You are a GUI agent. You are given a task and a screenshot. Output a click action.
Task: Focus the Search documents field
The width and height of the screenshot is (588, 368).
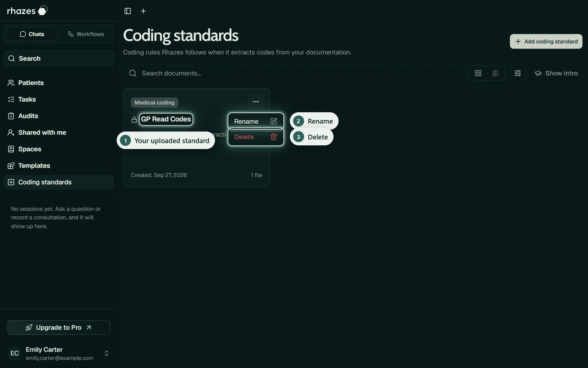pyautogui.click(x=294, y=73)
